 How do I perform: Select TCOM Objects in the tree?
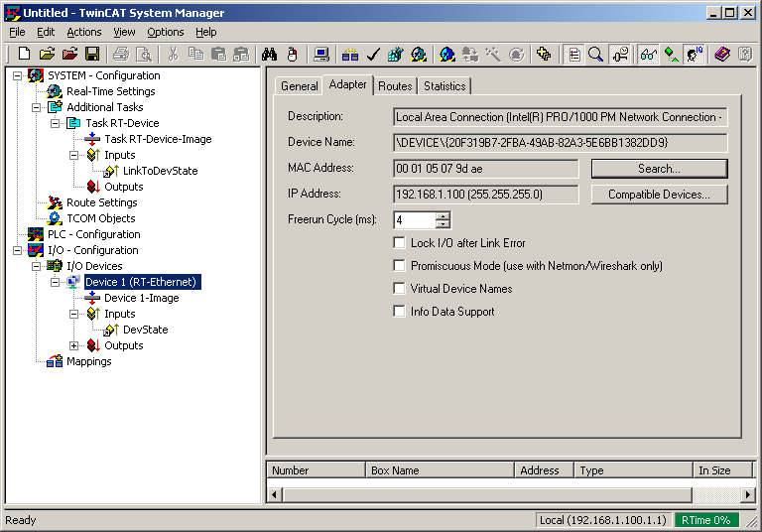click(101, 218)
